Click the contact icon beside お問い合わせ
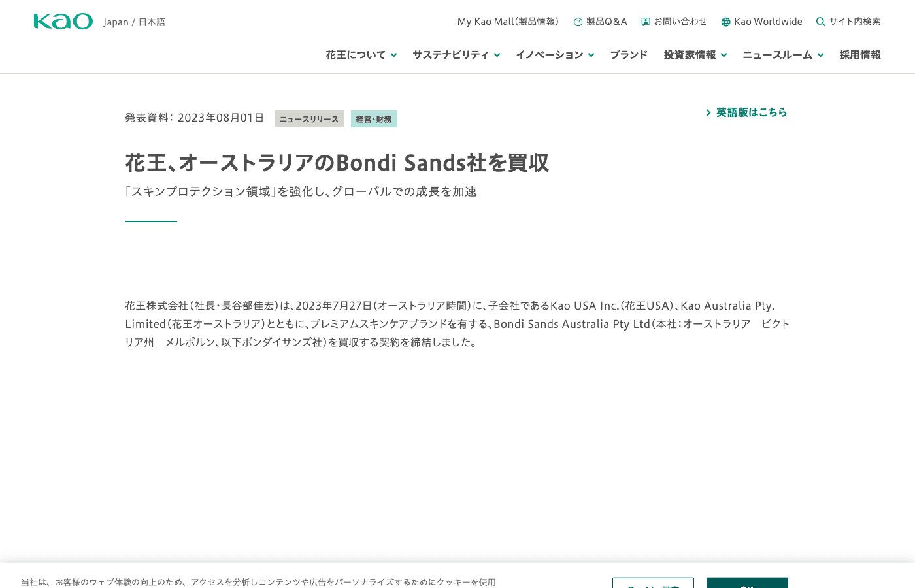This screenshot has width=915, height=588. coord(646,22)
